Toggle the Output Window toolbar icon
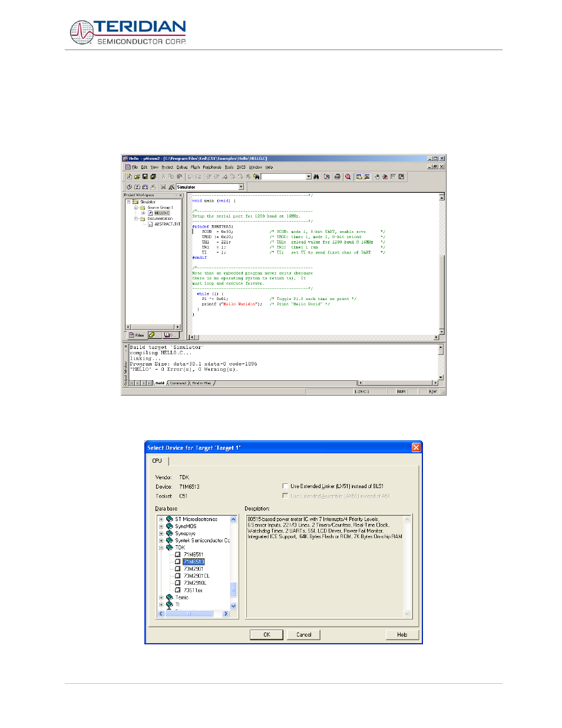Screen dimensions: 562x728 tap(367, 177)
